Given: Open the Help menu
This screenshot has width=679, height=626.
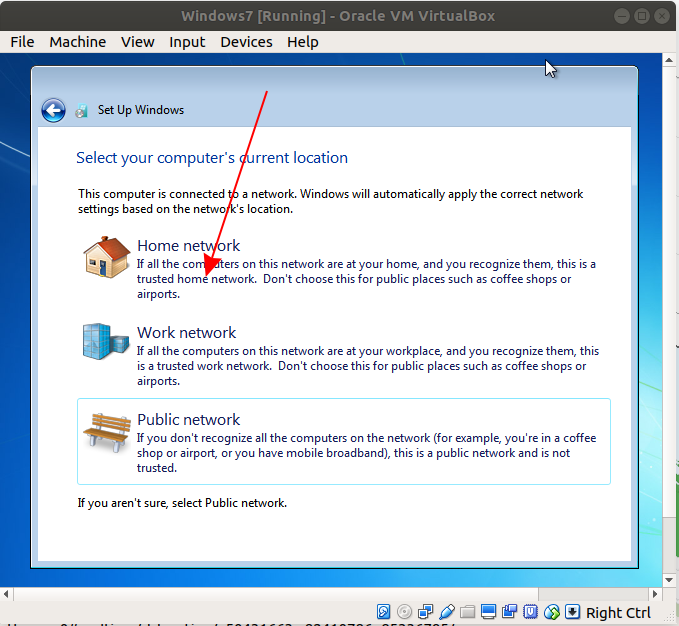Looking at the screenshot, I should click(303, 42).
